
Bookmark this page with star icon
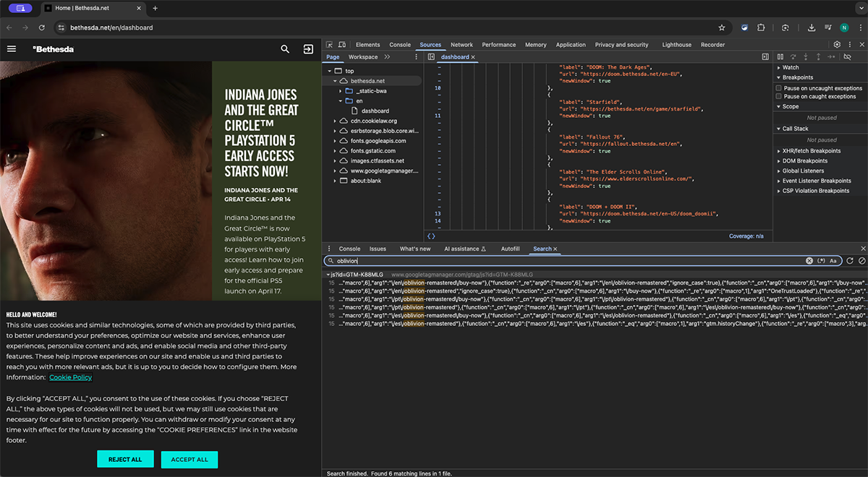tap(721, 27)
